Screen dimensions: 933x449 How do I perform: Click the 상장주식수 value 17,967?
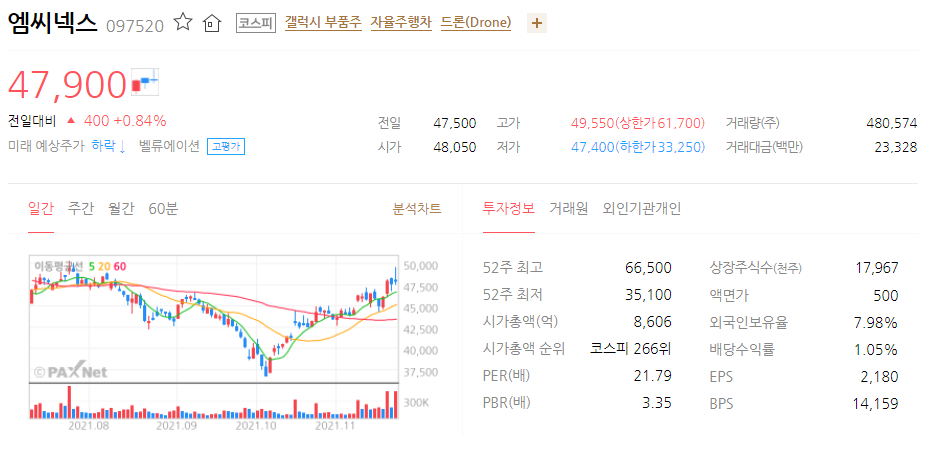[x=877, y=268]
